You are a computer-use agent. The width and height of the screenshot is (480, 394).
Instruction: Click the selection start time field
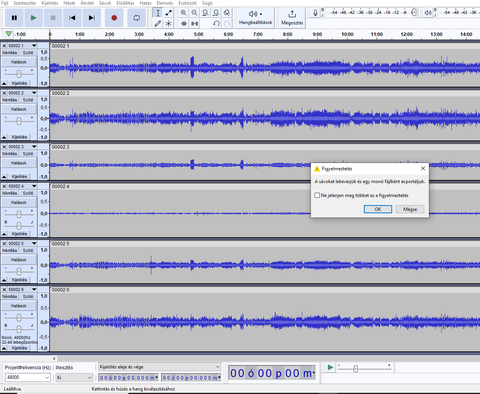point(128,378)
